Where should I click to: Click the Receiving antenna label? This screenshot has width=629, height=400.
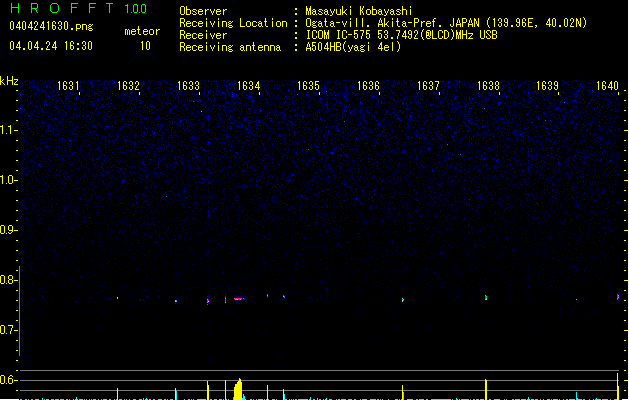(x=230, y=47)
